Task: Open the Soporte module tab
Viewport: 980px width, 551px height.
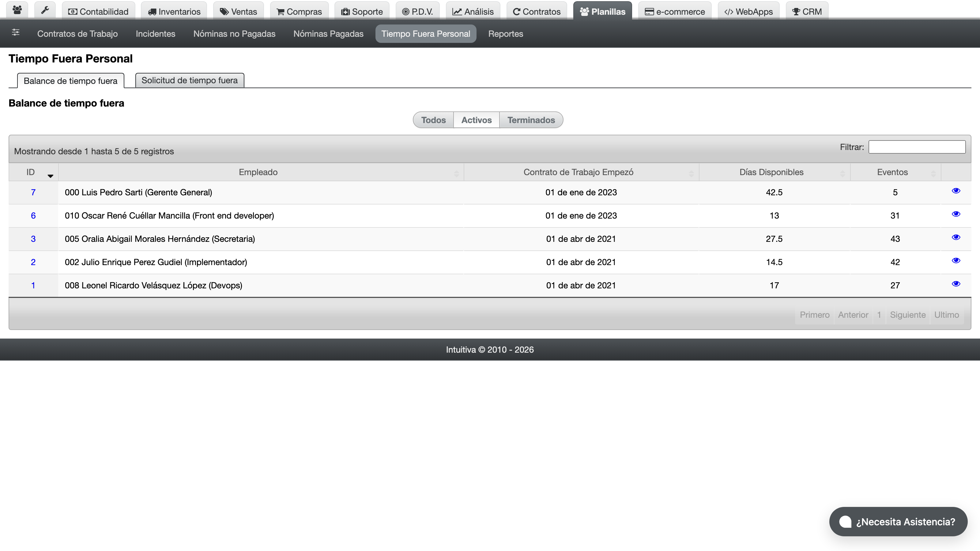Action: [x=362, y=11]
